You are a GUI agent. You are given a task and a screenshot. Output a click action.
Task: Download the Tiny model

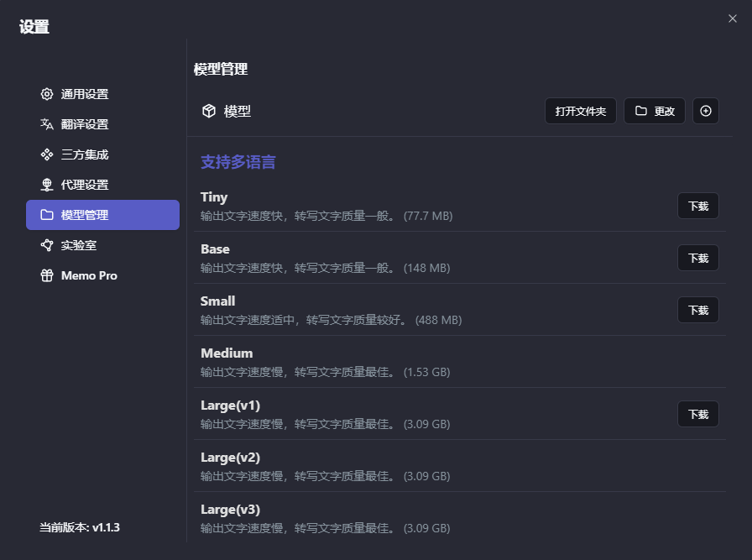(x=697, y=206)
